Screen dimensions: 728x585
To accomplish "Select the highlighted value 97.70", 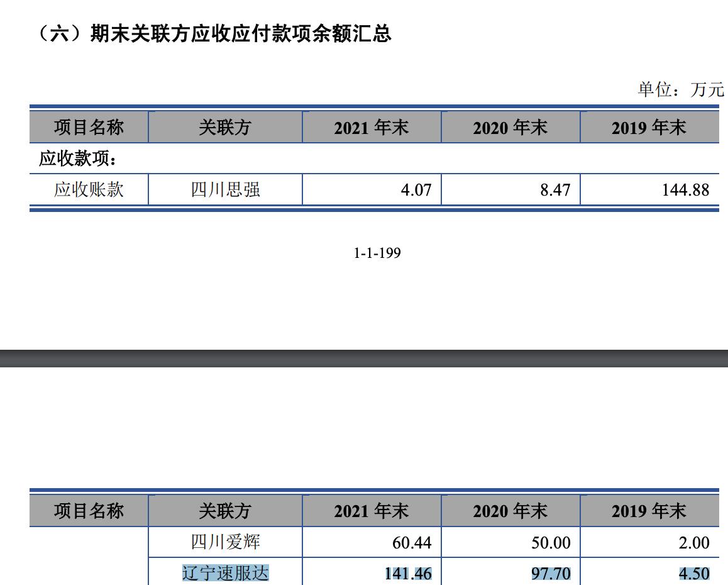I will click(551, 574).
